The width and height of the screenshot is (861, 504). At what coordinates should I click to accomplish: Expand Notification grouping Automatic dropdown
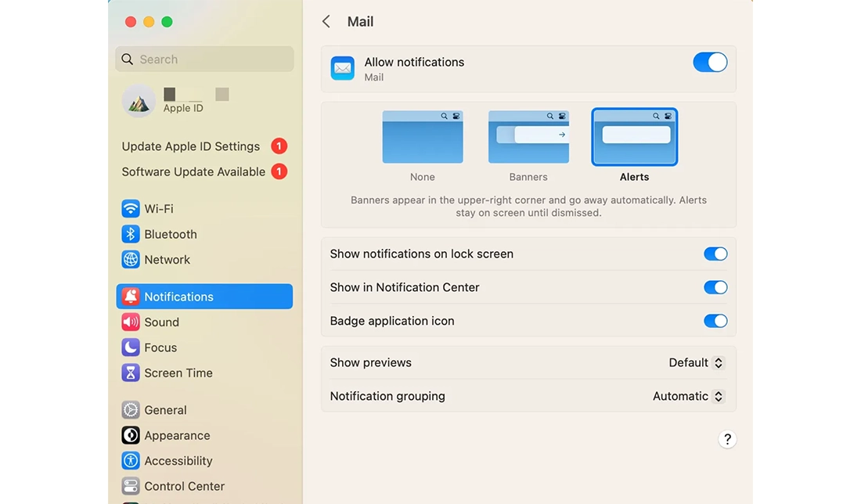point(688,397)
